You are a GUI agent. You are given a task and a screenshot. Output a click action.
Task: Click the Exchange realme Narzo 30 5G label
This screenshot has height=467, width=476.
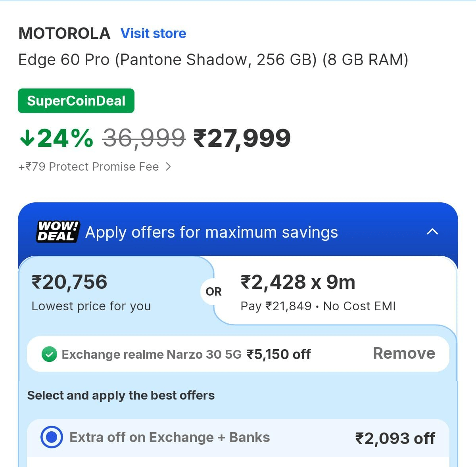(152, 354)
